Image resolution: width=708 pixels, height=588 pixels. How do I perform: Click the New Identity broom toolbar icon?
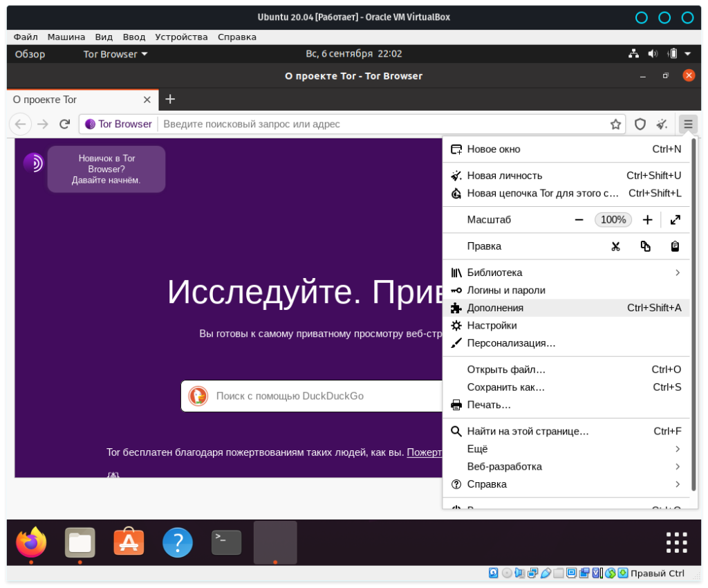(x=662, y=125)
